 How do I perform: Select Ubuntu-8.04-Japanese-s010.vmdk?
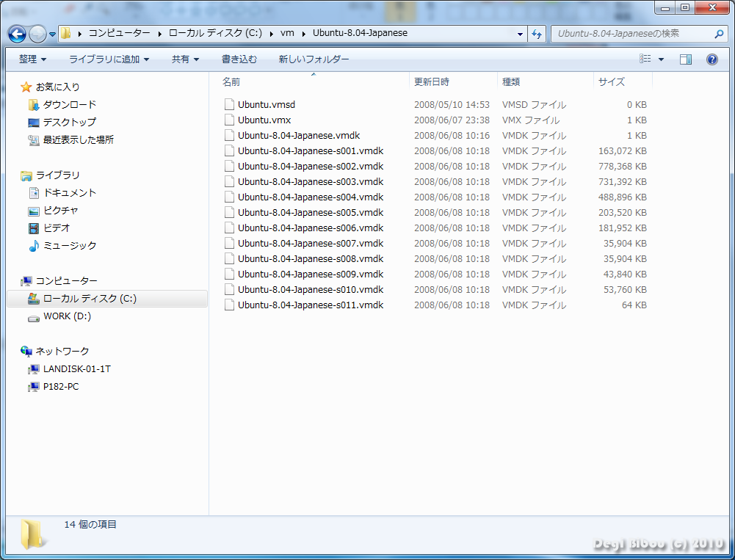[x=311, y=290]
